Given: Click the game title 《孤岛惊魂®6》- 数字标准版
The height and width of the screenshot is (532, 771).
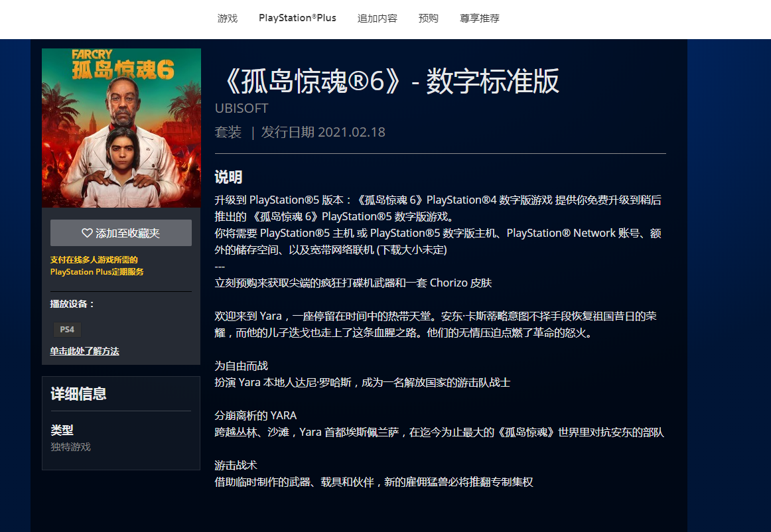Looking at the screenshot, I should 392,81.
